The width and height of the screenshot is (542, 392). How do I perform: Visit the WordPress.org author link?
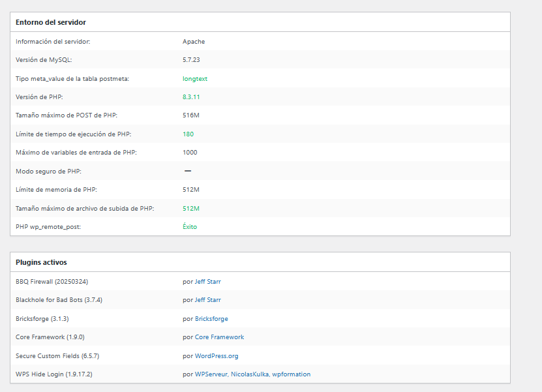[217, 356]
